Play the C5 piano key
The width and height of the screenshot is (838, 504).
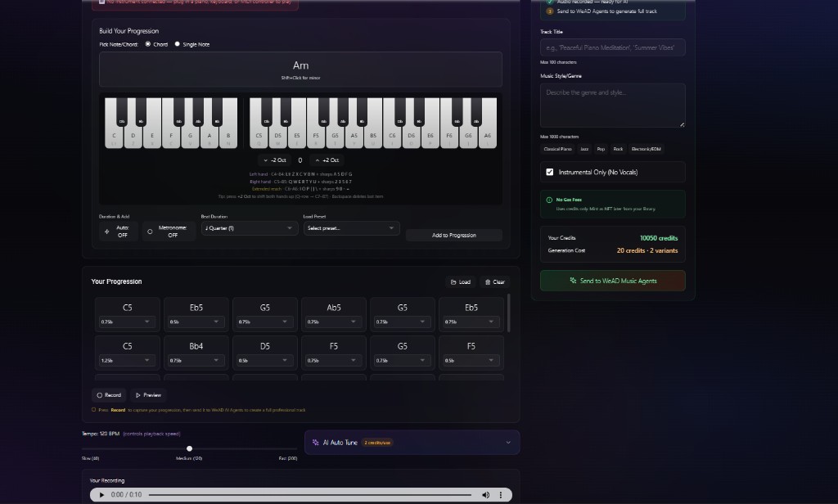[259, 137]
